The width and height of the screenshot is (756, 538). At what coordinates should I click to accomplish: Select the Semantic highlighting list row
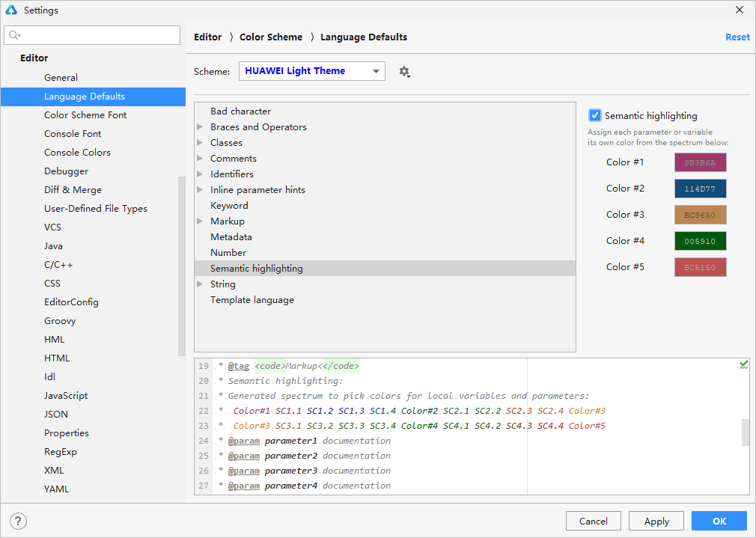[385, 269]
